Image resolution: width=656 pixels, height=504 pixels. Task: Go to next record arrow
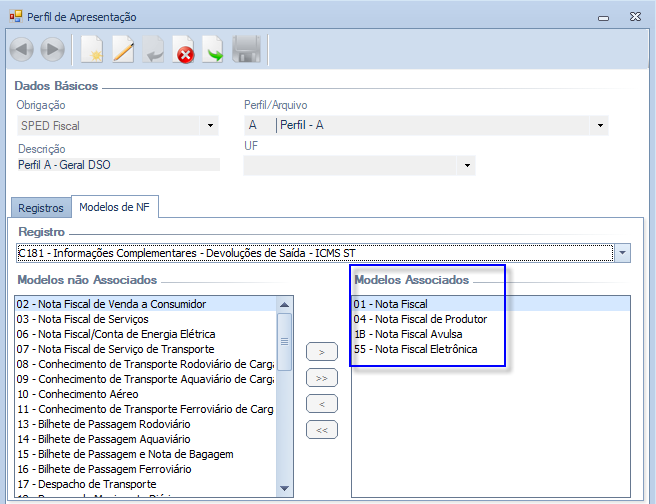pyautogui.click(x=52, y=50)
